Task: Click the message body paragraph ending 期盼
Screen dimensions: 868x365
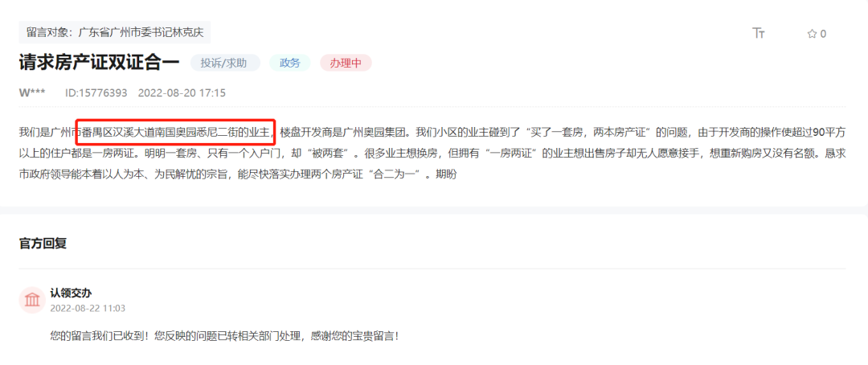Action: 432,154
